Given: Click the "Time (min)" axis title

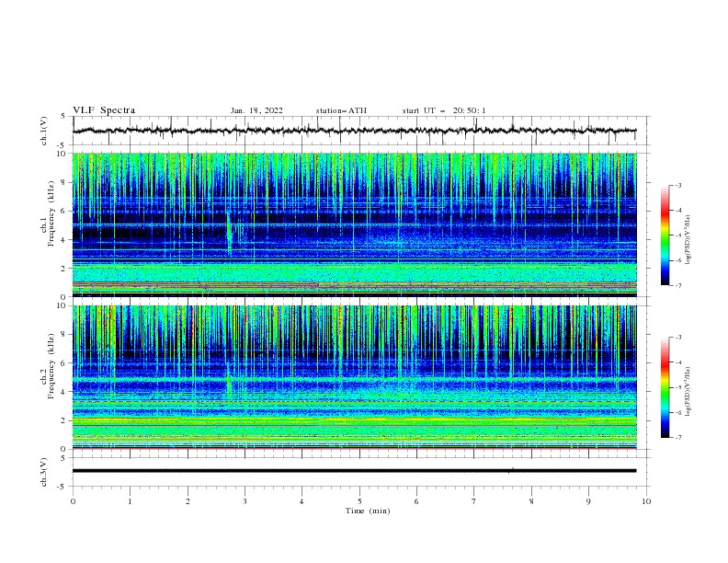Looking at the screenshot, I should (x=368, y=511).
